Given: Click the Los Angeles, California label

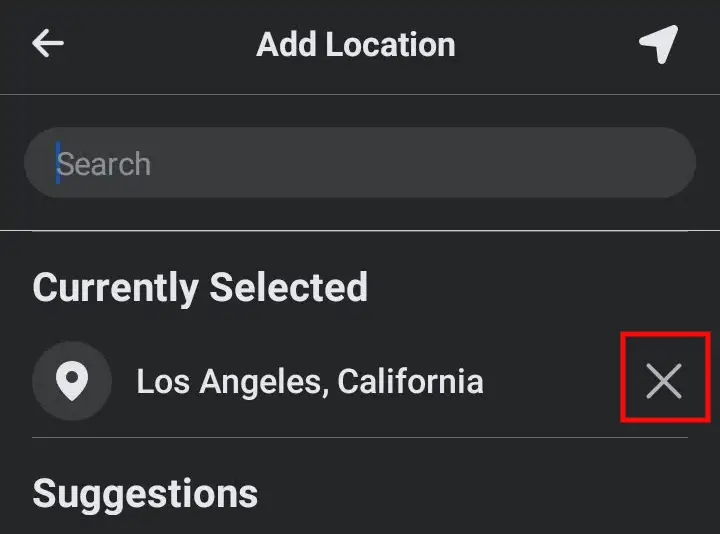Looking at the screenshot, I should click(310, 381).
